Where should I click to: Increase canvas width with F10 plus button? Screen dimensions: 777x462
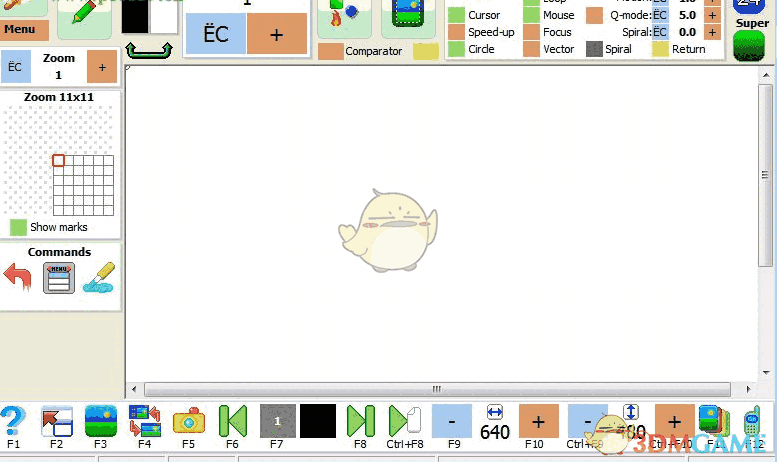[539, 421]
